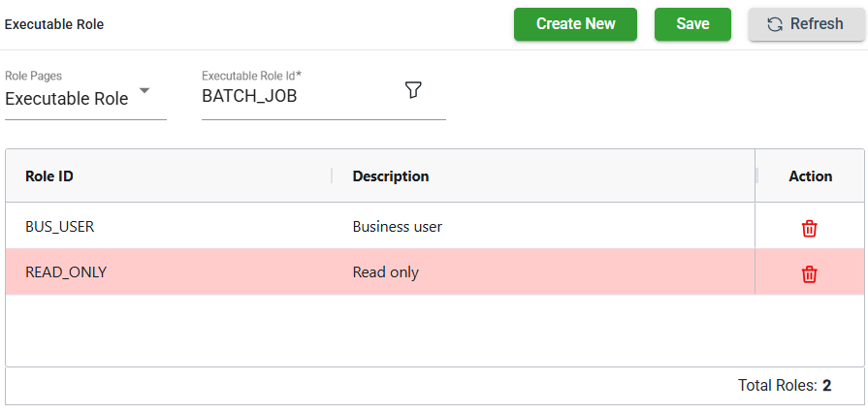Sort by the Description column header
Screen dimensions: 868x414
click(391, 176)
